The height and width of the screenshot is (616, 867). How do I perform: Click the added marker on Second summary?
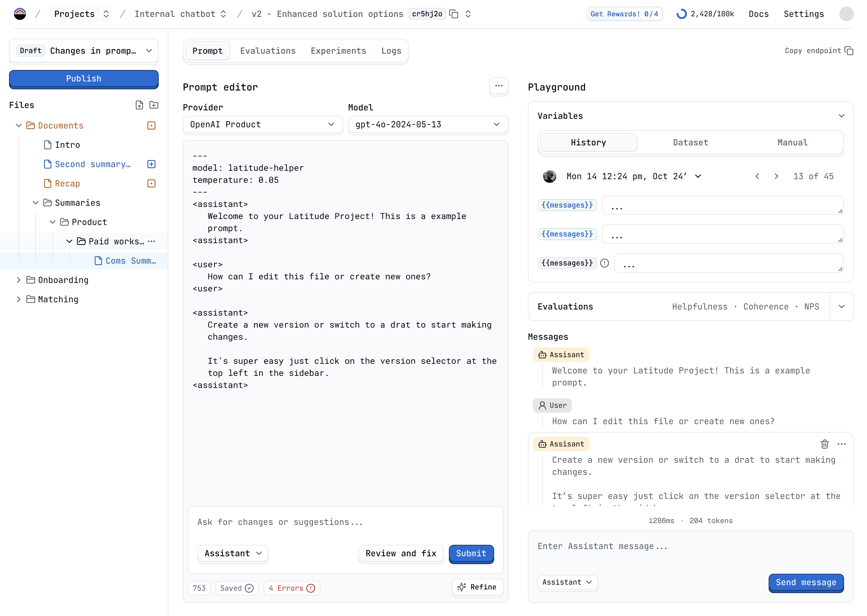click(151, 164)
